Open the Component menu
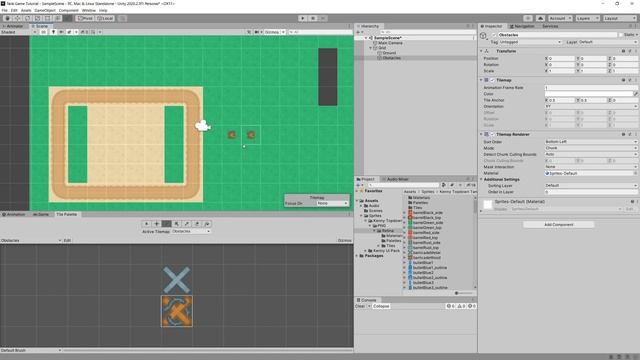The image size is (640, 360). click(69, 10)
